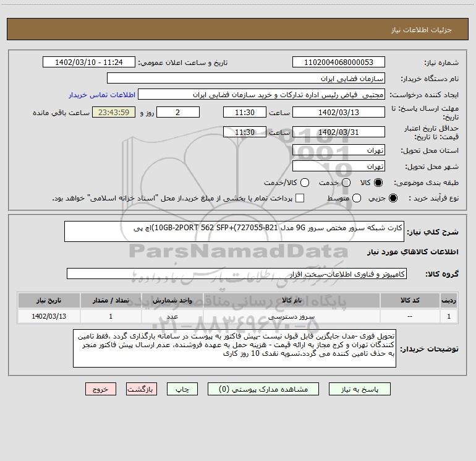
Task: Click the تاریخ نیاز column header
Action: pyautogui.click(x=49, y=300)
